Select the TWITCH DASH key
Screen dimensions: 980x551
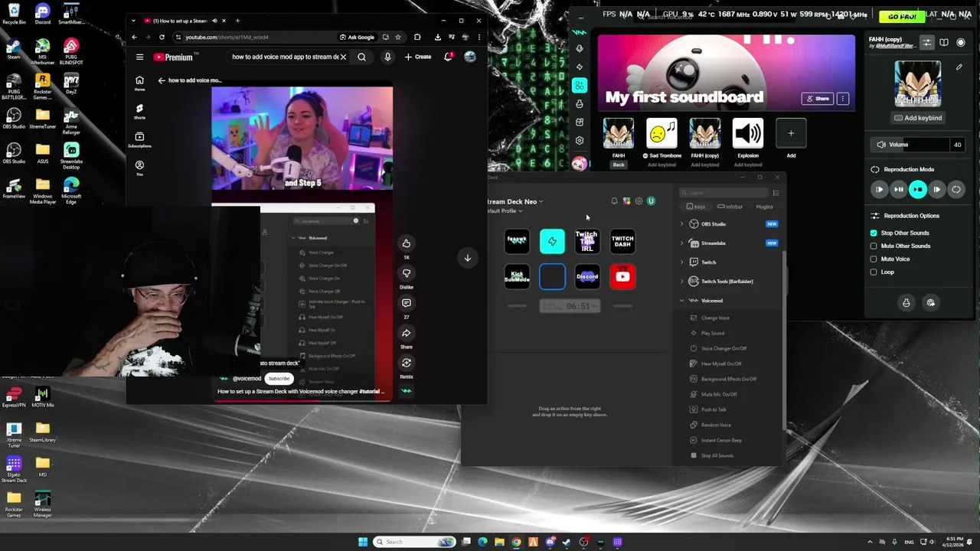622,241
